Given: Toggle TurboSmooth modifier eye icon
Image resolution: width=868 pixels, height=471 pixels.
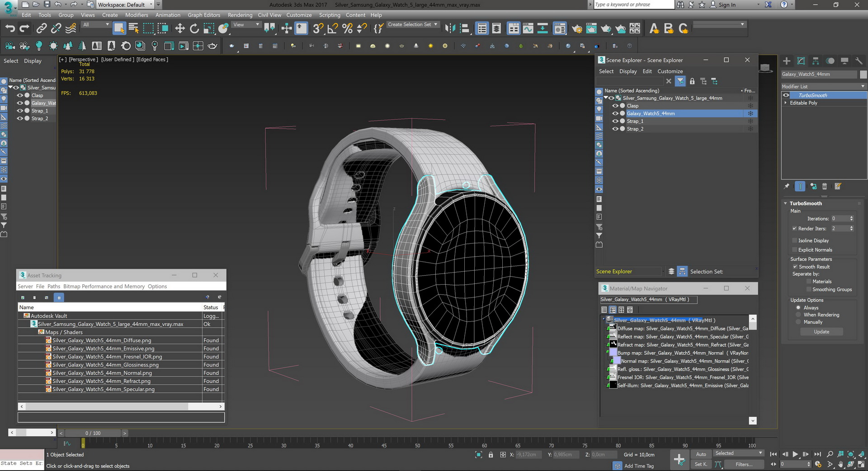Looking at the screenshot, I should pyautogui.click(x=786, y=95).
